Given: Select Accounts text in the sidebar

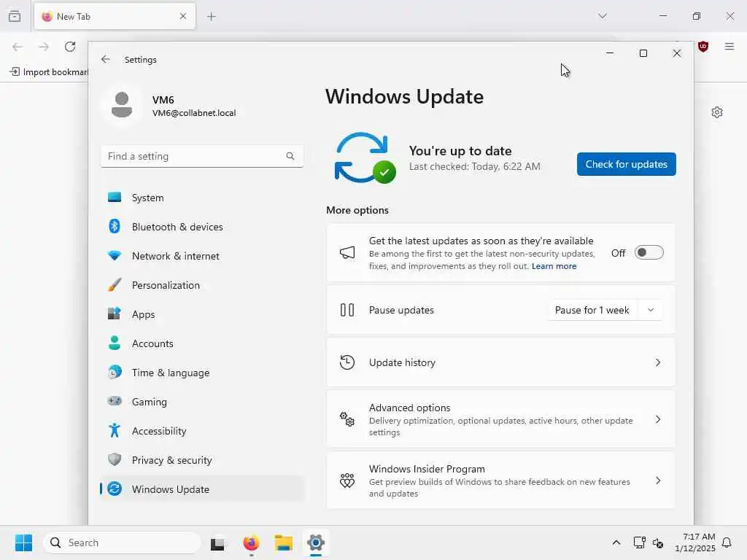Looking at the screenshot, I should point(152,343).
